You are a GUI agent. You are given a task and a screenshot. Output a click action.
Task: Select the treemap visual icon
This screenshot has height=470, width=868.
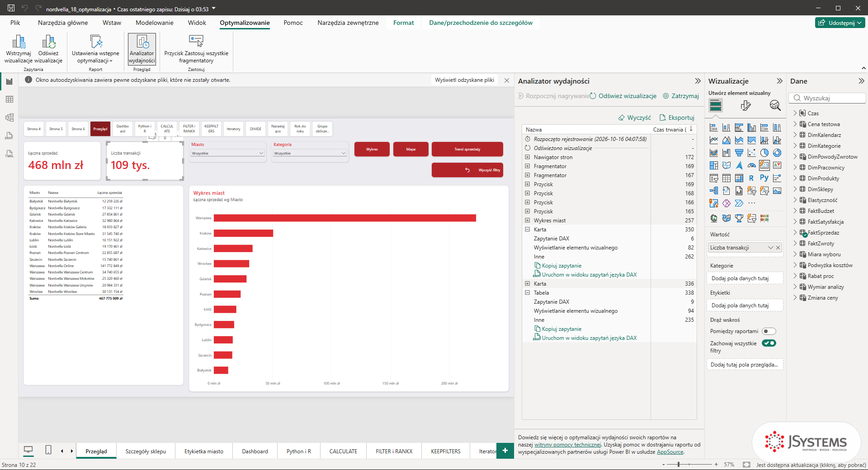click(713, 165)
